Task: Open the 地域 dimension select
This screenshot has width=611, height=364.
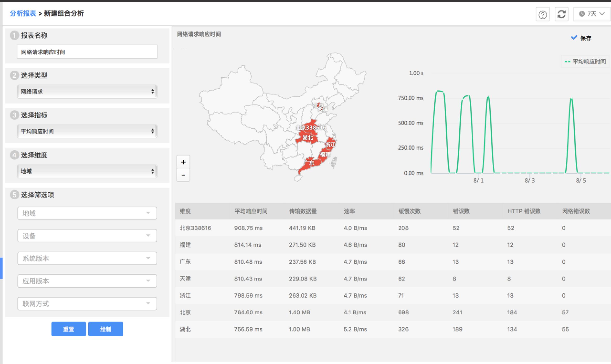Action: coord(87,171)
